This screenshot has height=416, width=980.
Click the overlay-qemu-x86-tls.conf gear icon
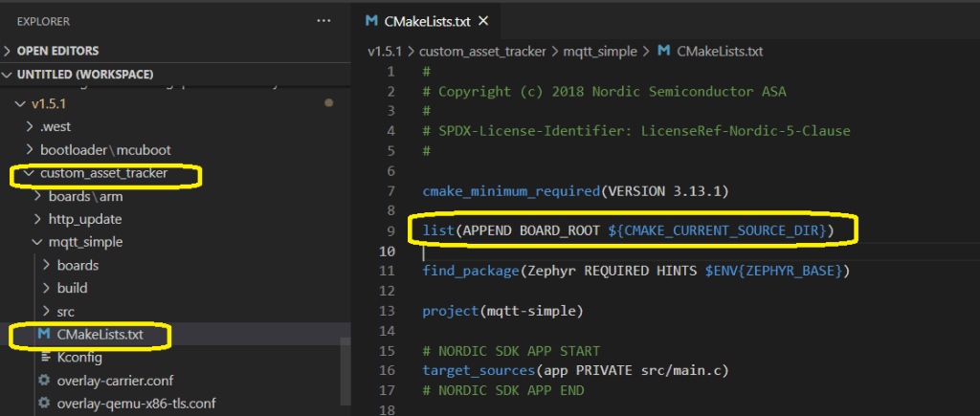43,404
